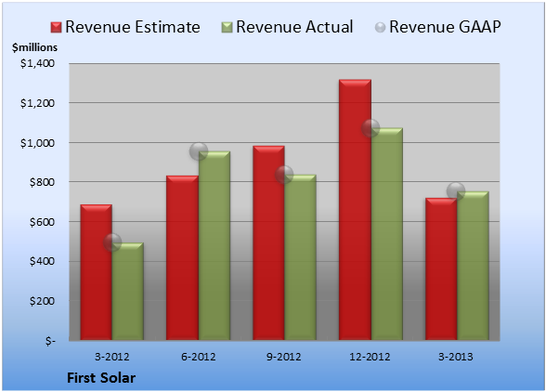Click the "$200" y-axis value
The image size is (546, 392).
pyautogui.click(x=42, y=301)
